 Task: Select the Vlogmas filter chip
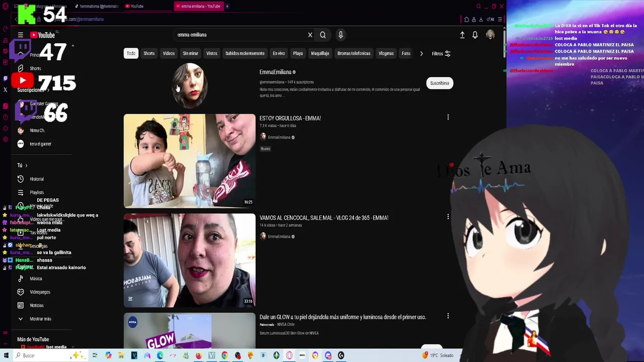[386, 53]
